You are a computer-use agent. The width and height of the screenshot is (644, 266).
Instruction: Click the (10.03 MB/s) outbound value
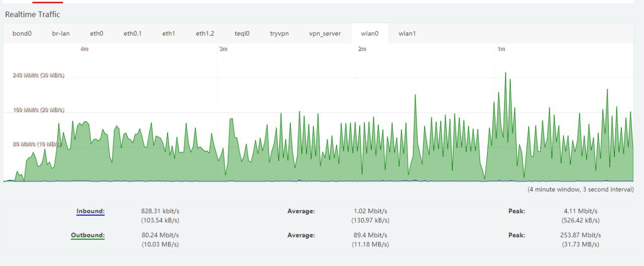pyautogui.click(x=160, y=244)
